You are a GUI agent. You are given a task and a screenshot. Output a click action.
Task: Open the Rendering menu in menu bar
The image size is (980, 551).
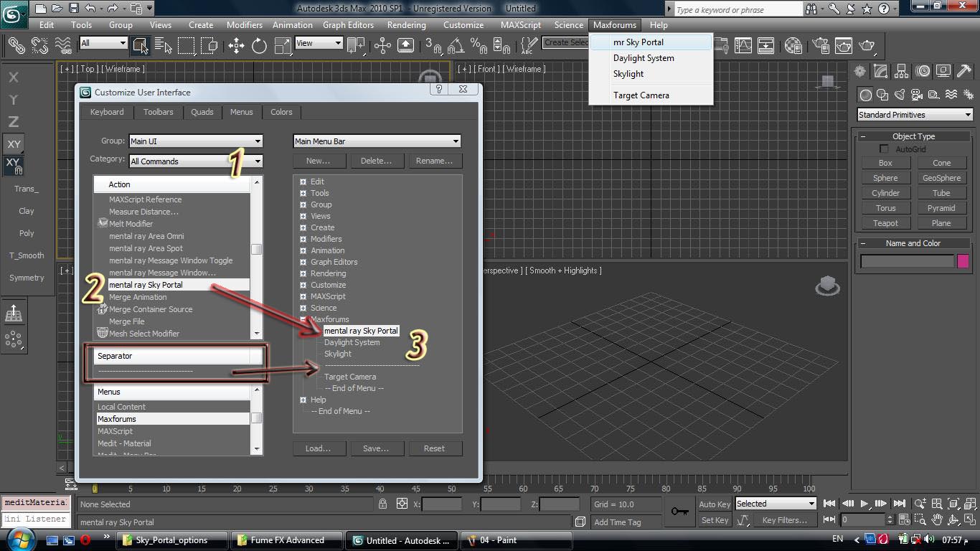point(406,24)
